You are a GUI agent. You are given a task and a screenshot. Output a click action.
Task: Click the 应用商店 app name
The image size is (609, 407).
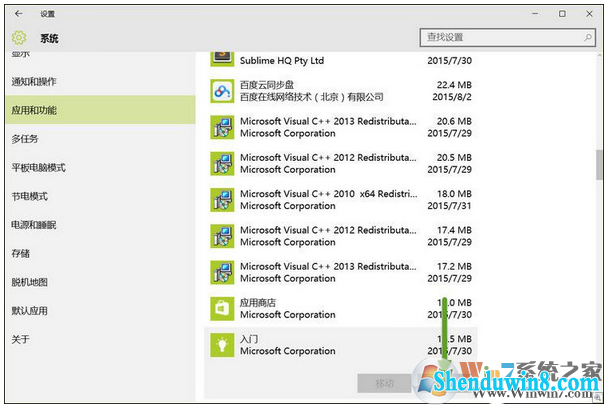point(258,303)
